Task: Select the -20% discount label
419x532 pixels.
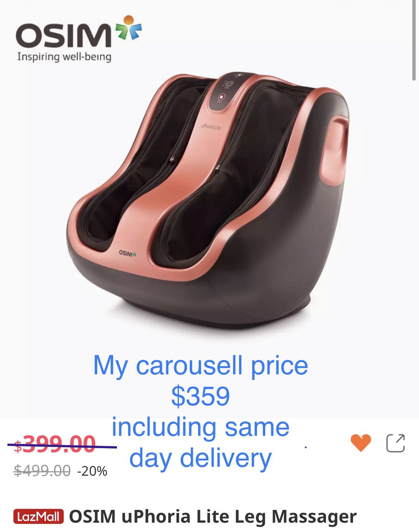Action: [x=92, y=471]
